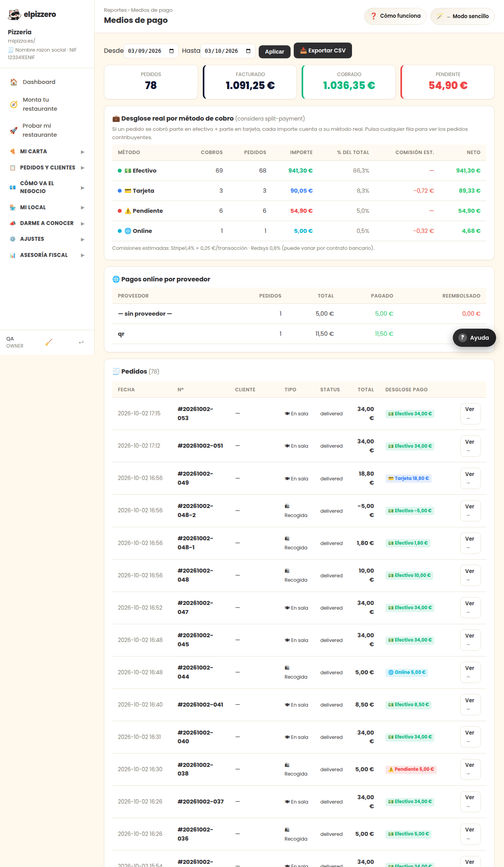Expand the MI CARTA menu section
This screenshot has height=867, width=504.
pyautogui.click(x=47, y=152)
